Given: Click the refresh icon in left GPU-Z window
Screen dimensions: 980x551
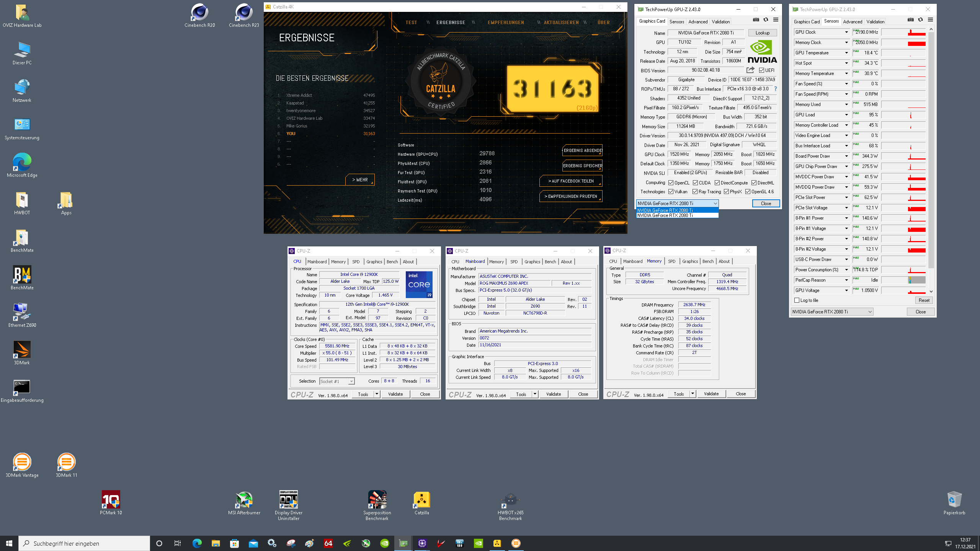Looking at the screenshot, I should (x=766, y=20).
